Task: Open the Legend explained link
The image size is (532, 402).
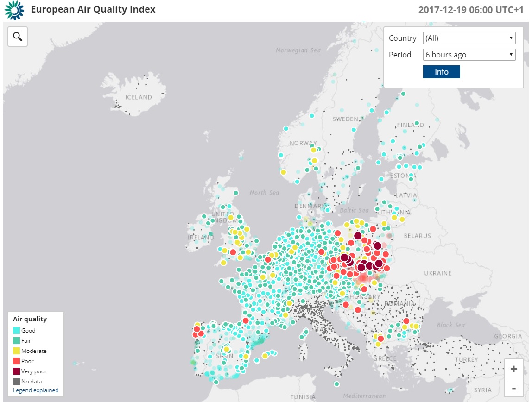Action: [x=36, y=390]
